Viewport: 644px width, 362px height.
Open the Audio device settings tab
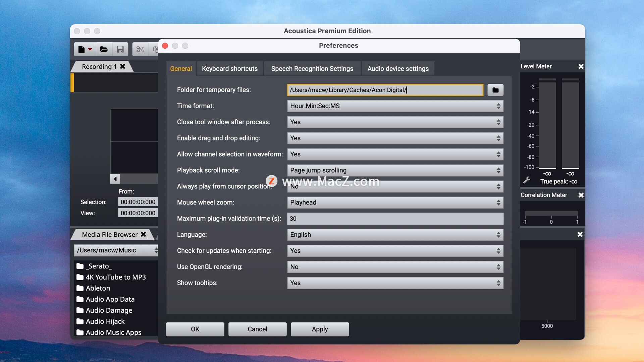point(398,69)
